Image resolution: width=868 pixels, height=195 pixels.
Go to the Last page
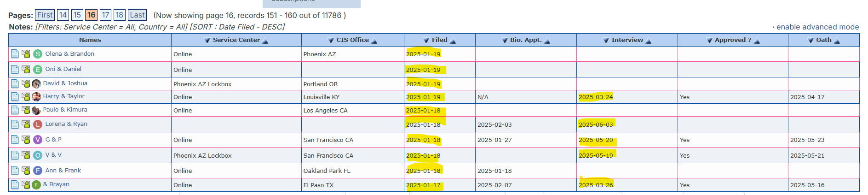pos(137,15)
